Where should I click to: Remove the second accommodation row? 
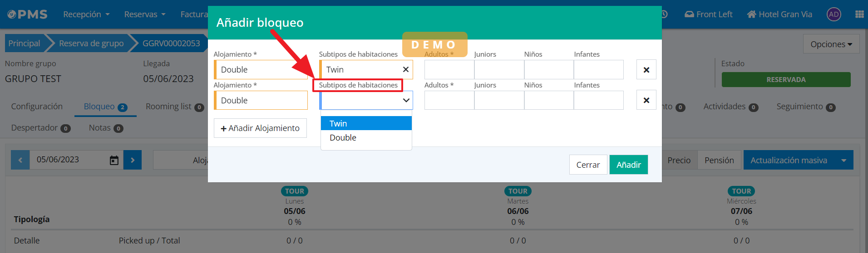[646, 100]
